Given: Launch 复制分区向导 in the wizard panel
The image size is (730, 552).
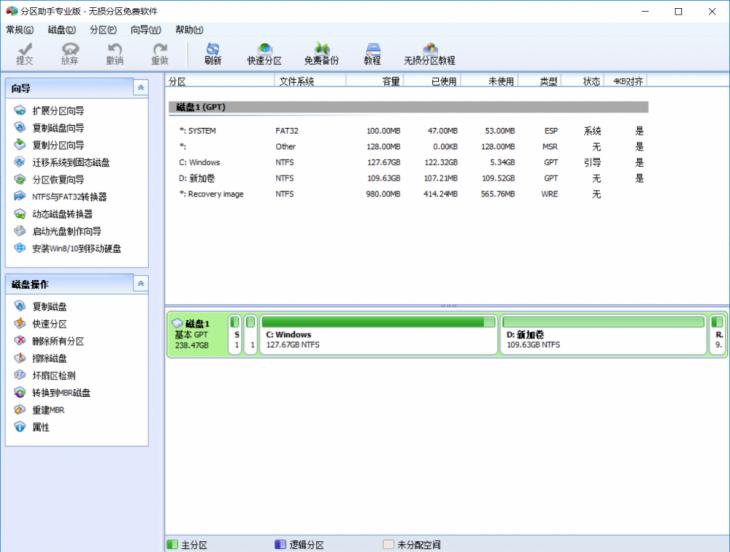Looking at the screenshot, I should (49, 145).
